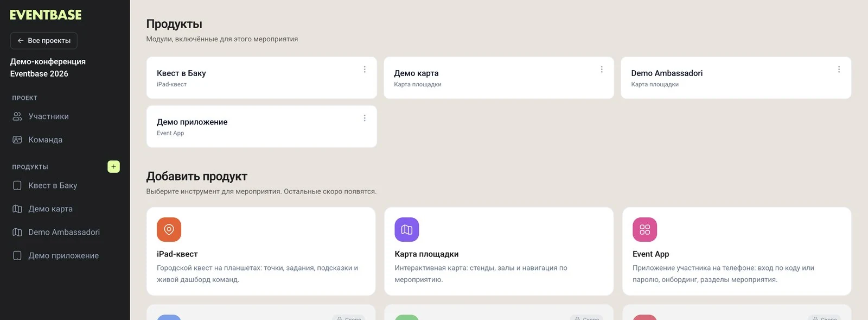Open the Квест в Баку product card

261,78
